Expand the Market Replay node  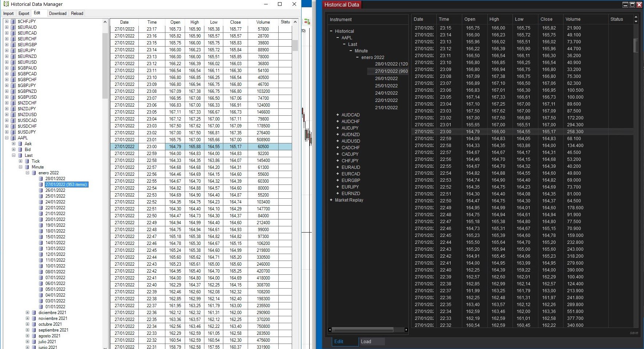(331, 200)
